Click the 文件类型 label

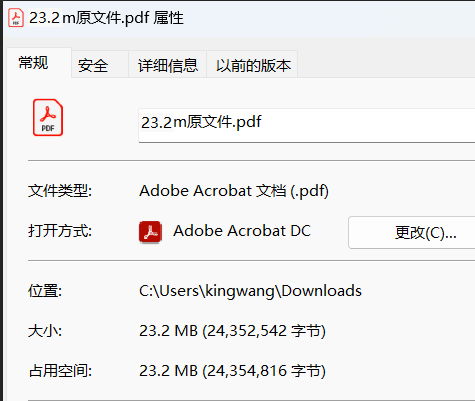click(x=60, y=191)
